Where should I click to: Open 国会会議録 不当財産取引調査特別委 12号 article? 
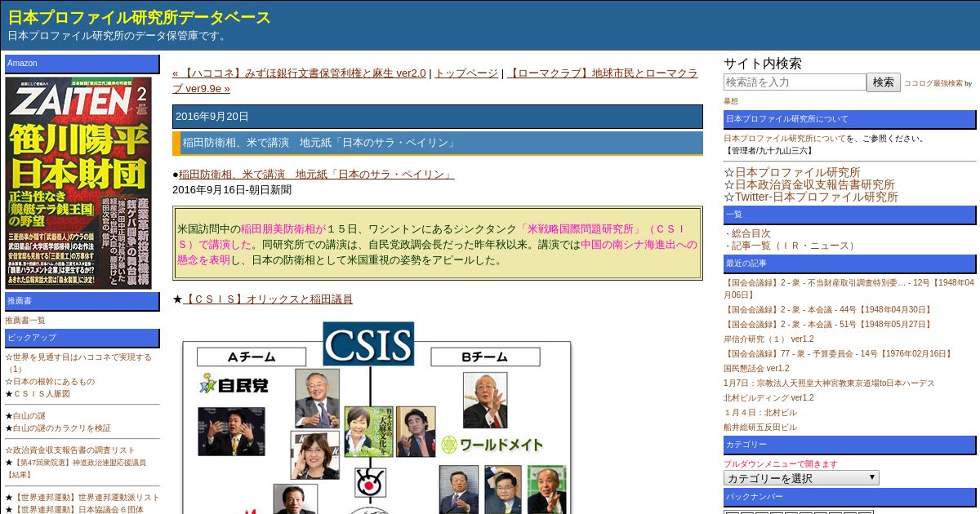click(x=849, y=289)
